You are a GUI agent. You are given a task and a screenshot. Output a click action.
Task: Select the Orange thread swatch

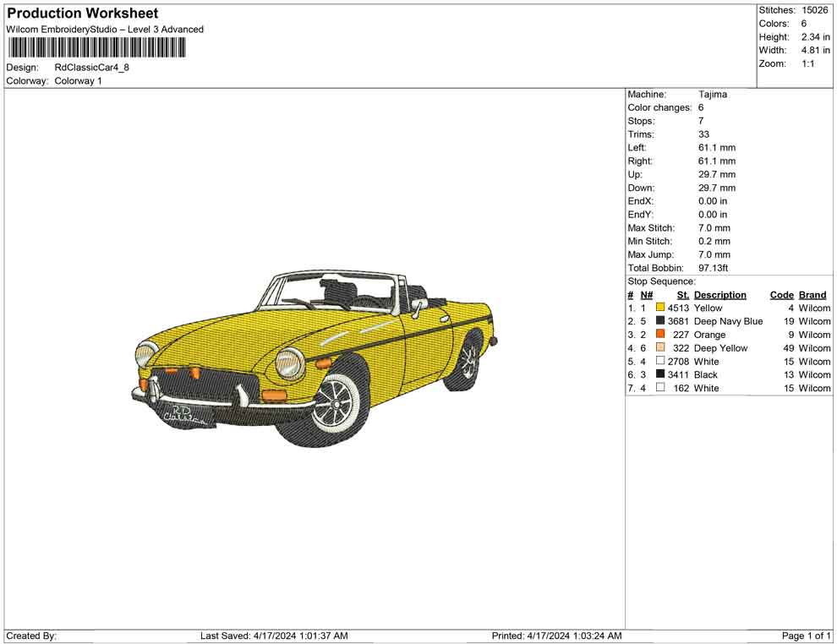660,335
